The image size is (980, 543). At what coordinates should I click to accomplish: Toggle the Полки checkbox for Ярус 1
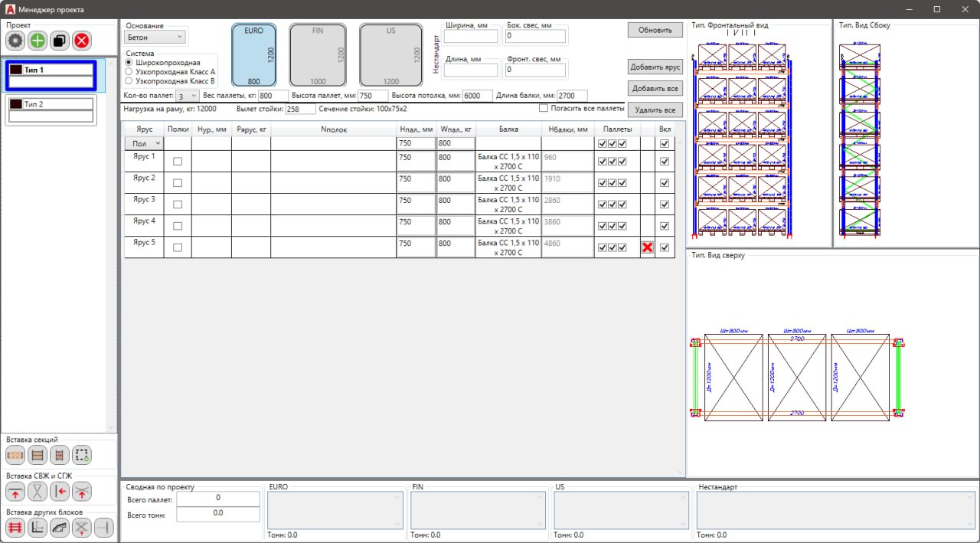click(178, 162)
